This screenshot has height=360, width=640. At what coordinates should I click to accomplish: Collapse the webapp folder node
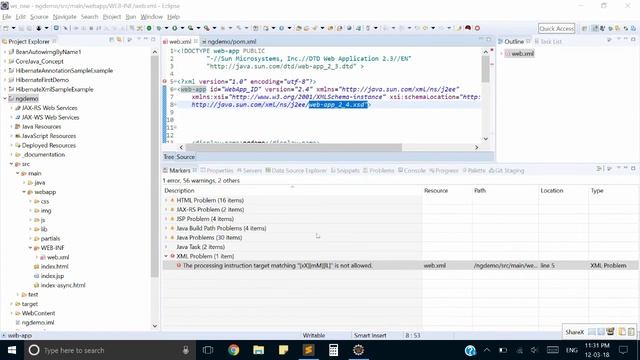click(24, 192)
